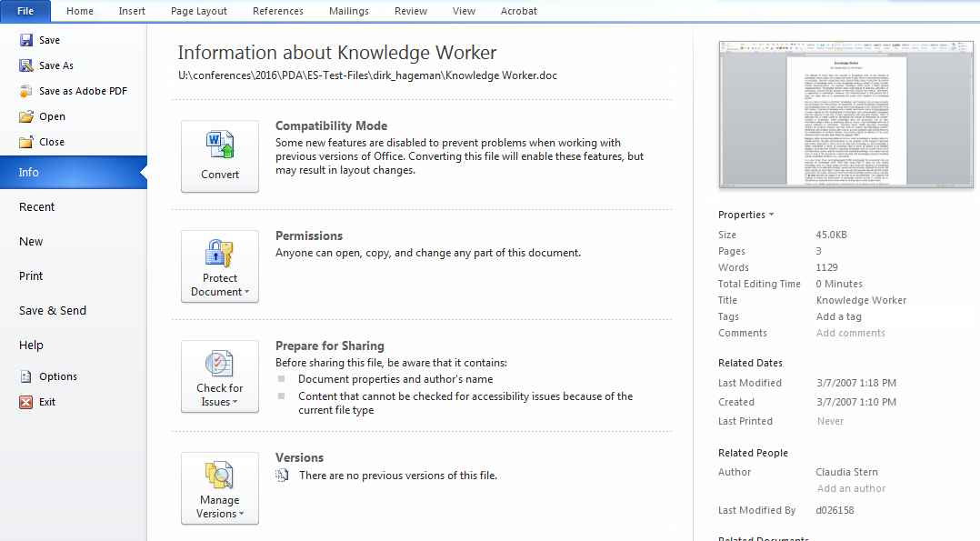Open the Review tab

point(411,11)
